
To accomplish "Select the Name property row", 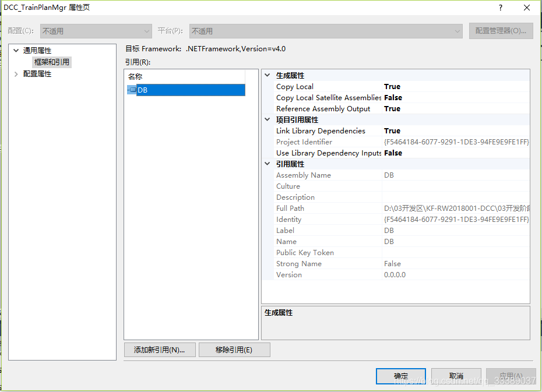I will (x=402, y=241).
